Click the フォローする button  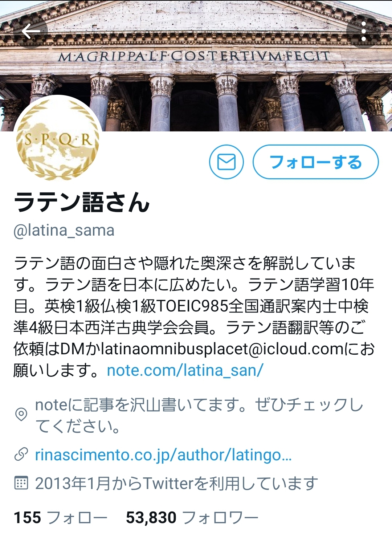[x=315, y=162]
